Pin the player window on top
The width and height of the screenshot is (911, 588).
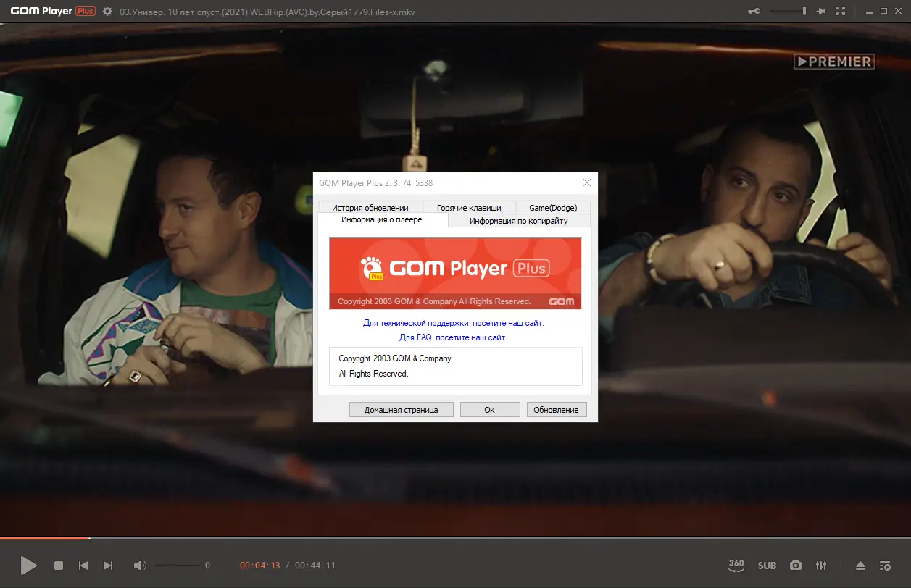[821, 12]
